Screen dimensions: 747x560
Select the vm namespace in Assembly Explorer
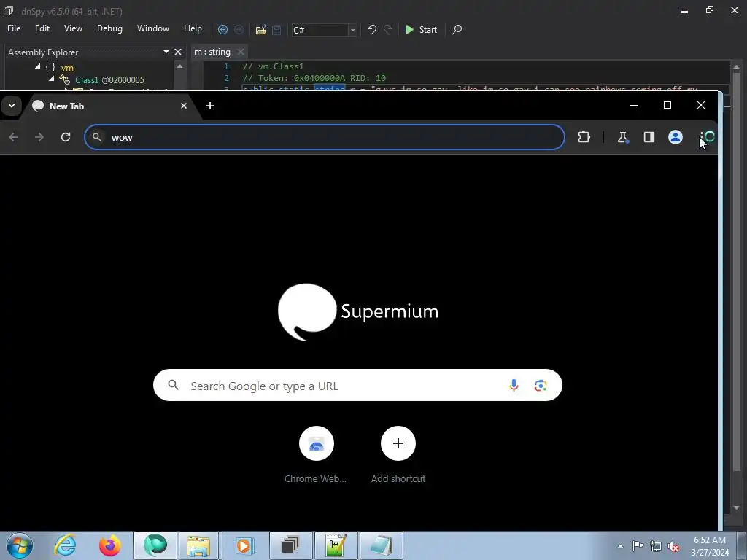point(67,68)
